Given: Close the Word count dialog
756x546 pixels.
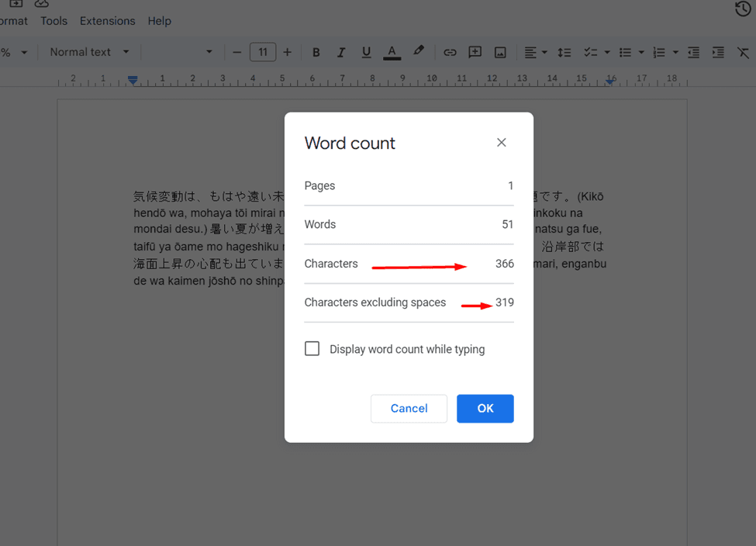Looking at the screenshot, I should pos(502,142).
